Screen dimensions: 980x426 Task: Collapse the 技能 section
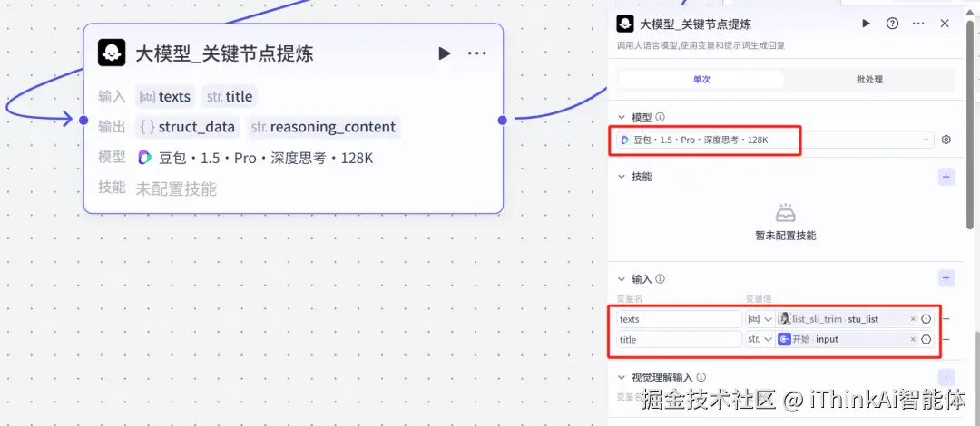[622, 177]
